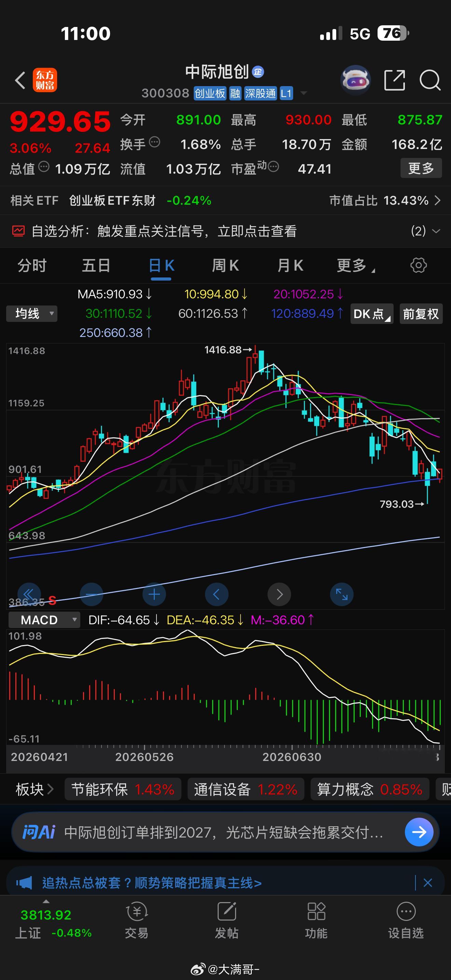
Task: Open 追热点总被套 strategy link
Action: pos(152,883)
